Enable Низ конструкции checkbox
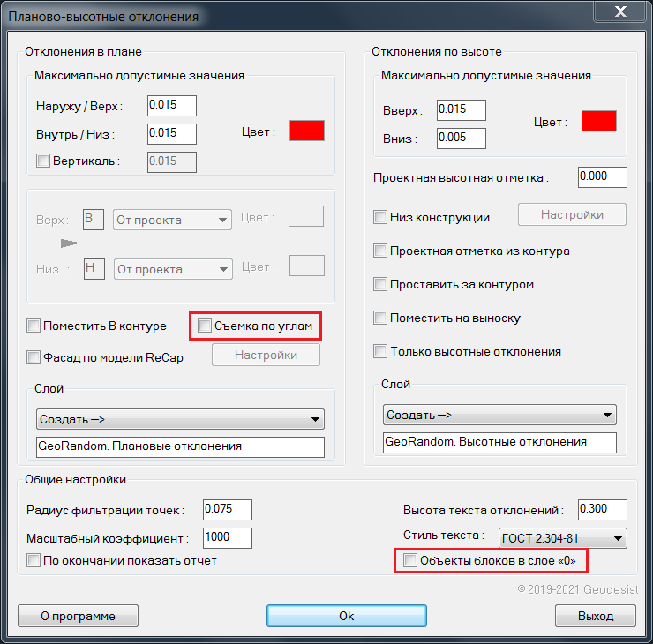 tap(380, 217)
